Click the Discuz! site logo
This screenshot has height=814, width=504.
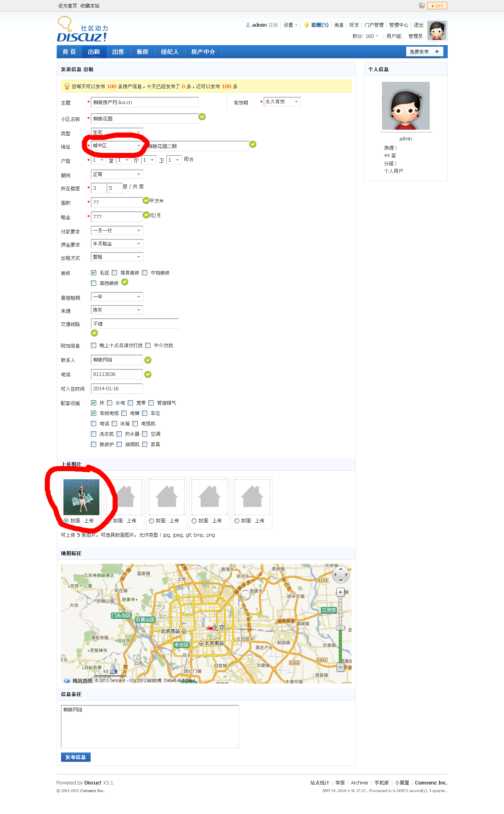(x=82, y=30)
